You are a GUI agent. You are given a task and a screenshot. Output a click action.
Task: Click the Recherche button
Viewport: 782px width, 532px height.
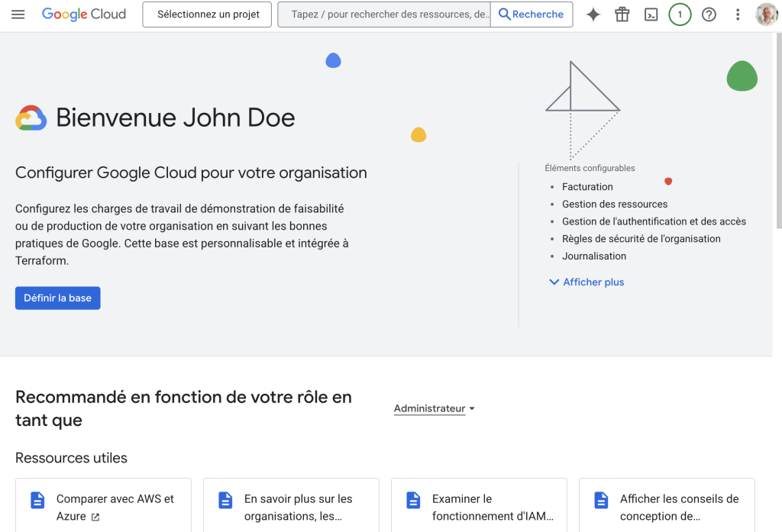[x=532, y=15]
